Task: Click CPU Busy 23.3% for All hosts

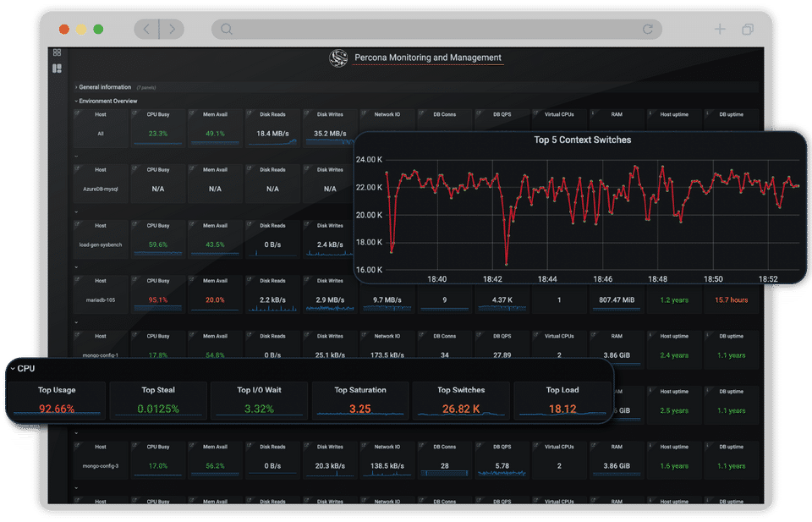Action: pos(158,134)
